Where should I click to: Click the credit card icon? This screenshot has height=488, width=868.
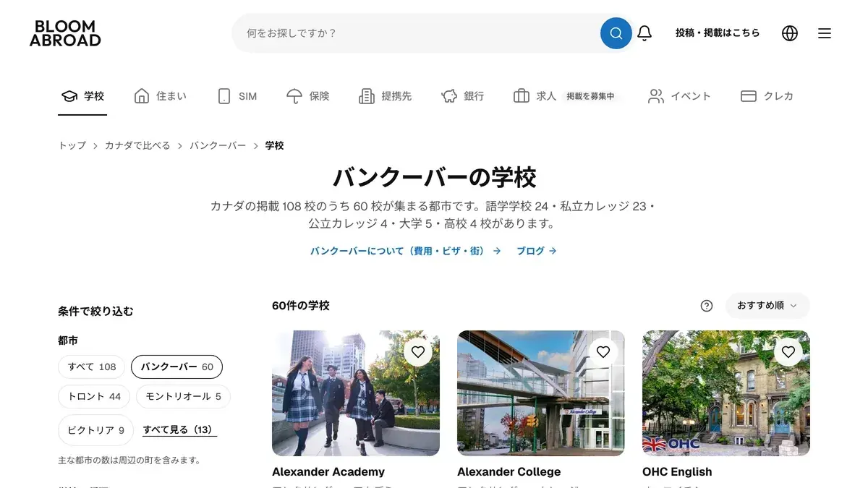tap(749, 96)
